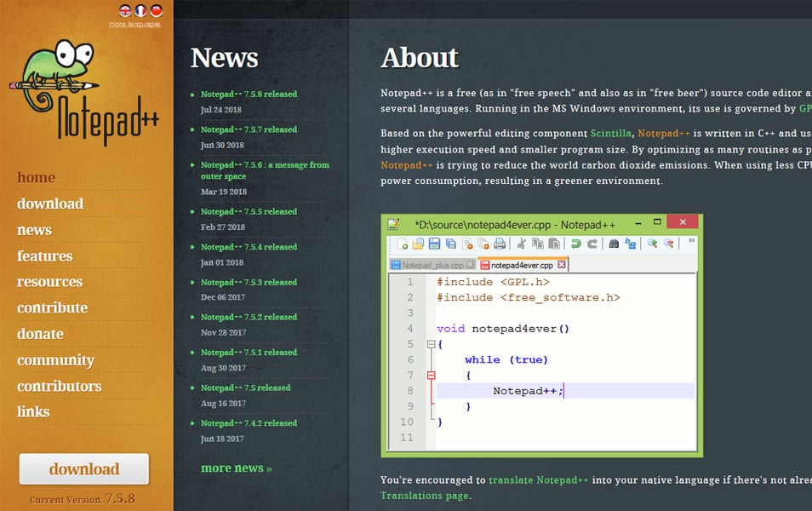
Task: Close the notepad4ever.cpp tab with its X
Action: (x=562, y=265)
